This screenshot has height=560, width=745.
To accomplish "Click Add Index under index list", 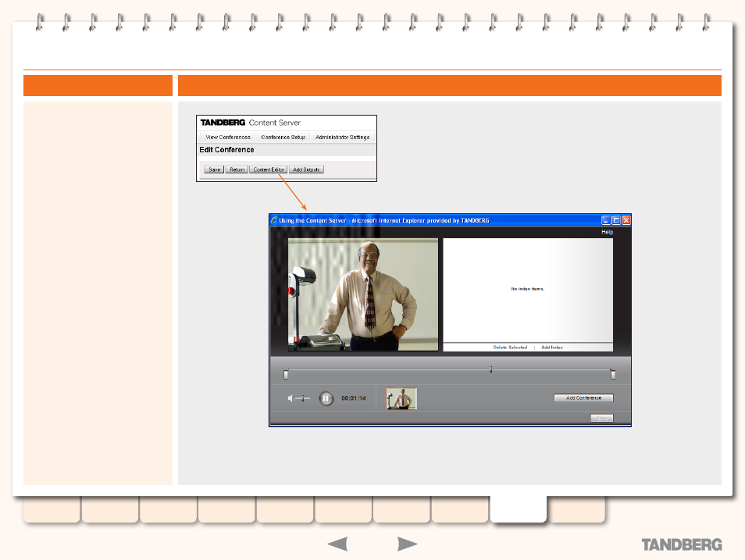I will click(552, 348).
